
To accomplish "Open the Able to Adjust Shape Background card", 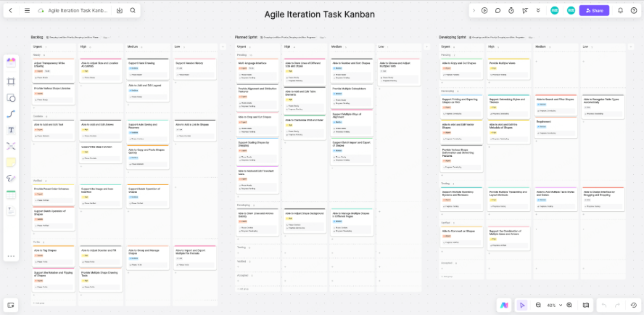I will point(305,221).
